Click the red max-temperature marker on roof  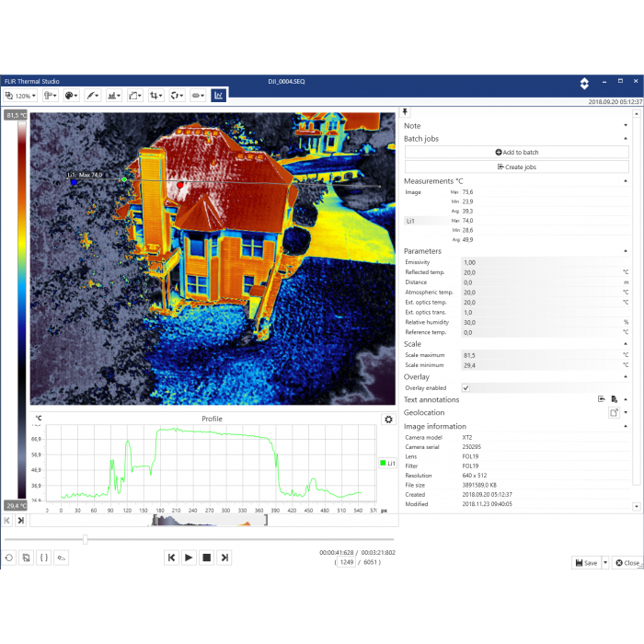coord(180,185)
